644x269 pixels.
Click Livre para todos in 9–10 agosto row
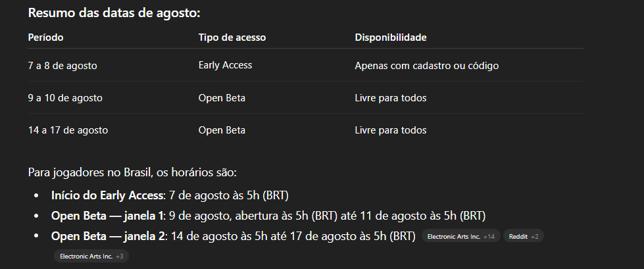click(x=390, y=98)
